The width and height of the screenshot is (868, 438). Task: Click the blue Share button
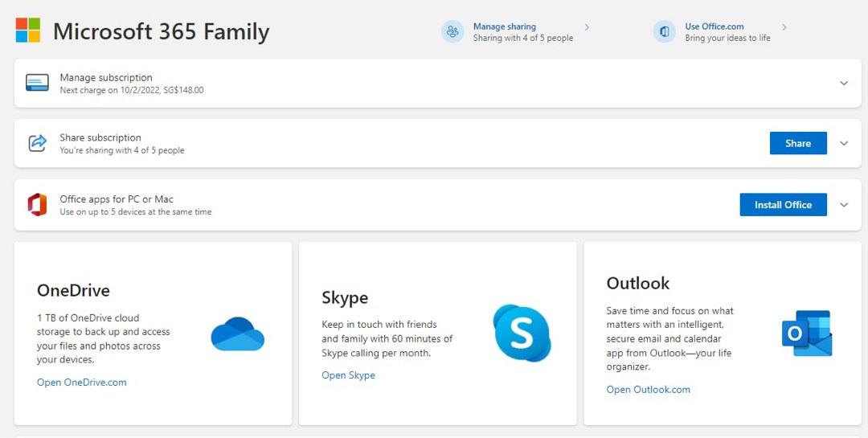tap(798, 143)
